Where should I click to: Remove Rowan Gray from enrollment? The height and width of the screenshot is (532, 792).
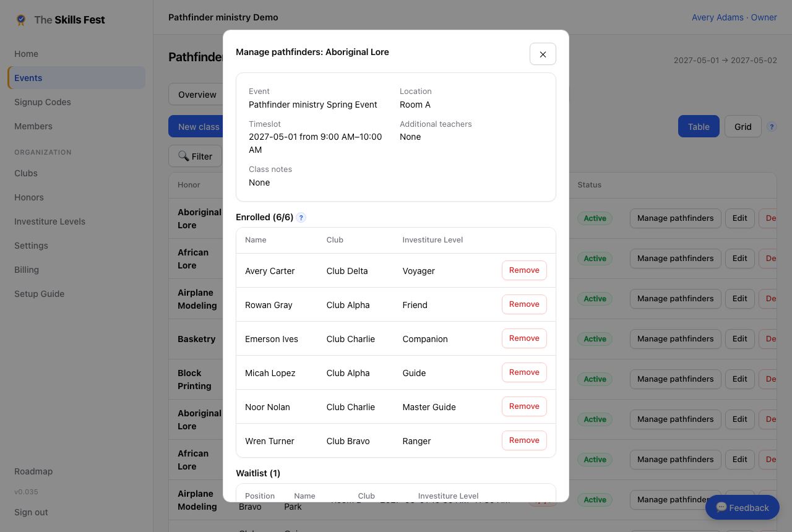[x=524, y=304]
